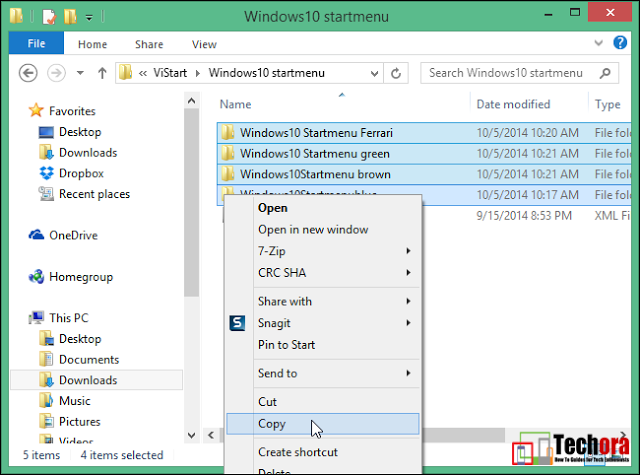Click the Dropbox icon in Favorites
The height and width of the screenshot is (475, 640).
coord(46,173)
